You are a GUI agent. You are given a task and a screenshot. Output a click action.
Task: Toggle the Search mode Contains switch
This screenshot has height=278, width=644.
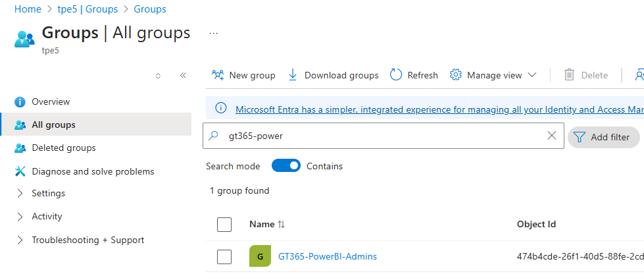(286, 166)
